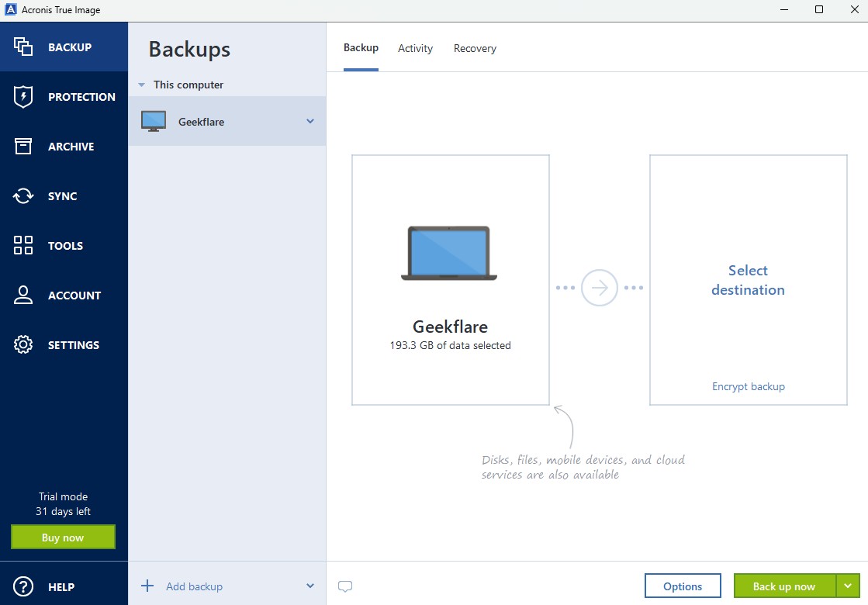Click the This computer label
The width and height of the screenshot is (868, 605).
188,85
